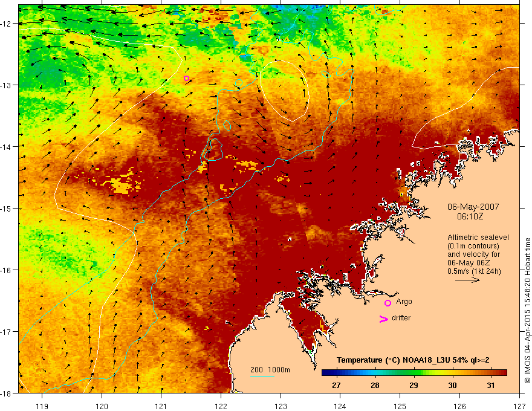Click the '06-May 06Z' caption line
This screenshot has height=411, width=532.
tap(469, 263)
